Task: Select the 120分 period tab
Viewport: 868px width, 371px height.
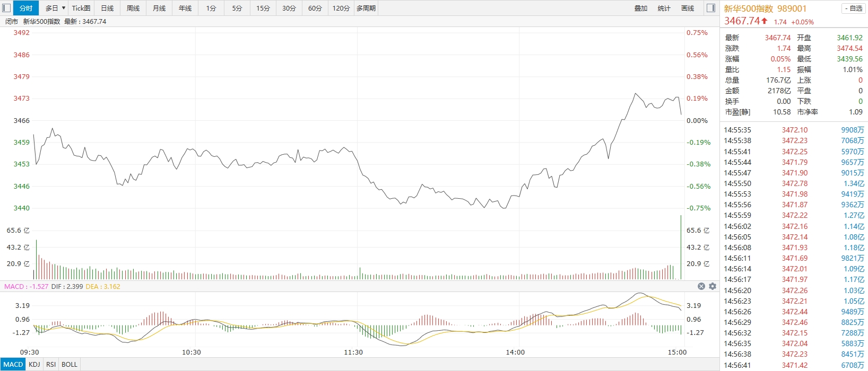Action: 341,8
